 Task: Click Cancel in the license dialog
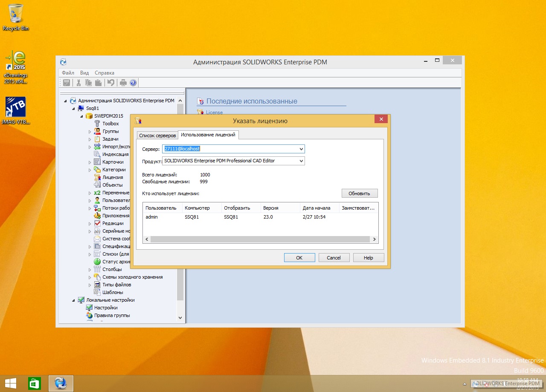click(334, 258)
